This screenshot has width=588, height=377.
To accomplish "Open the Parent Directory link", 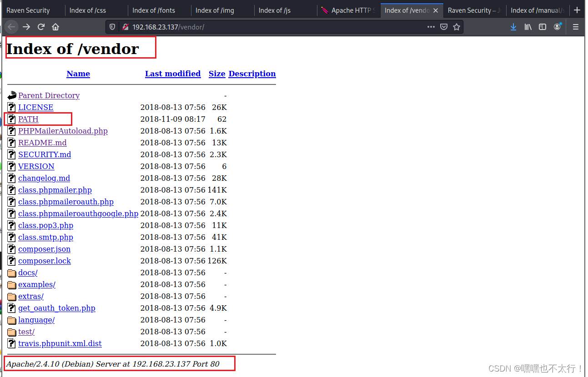I will tap(49, 95).
